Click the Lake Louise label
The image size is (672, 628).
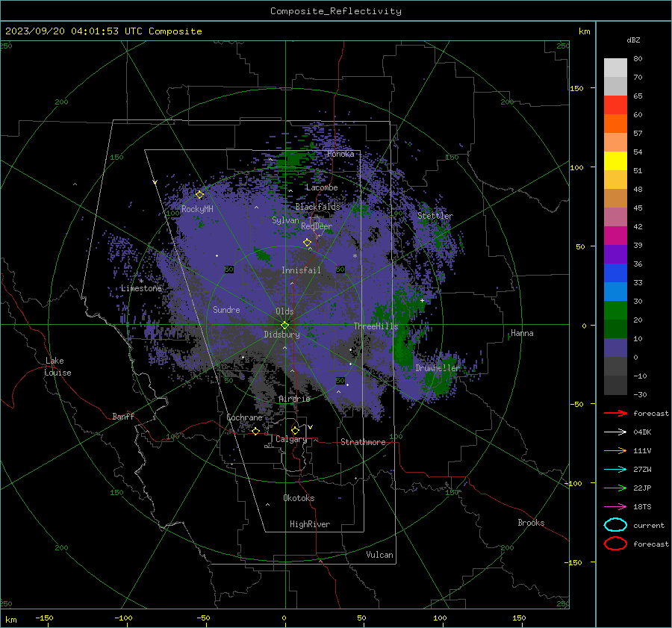(x=57, y=367)
